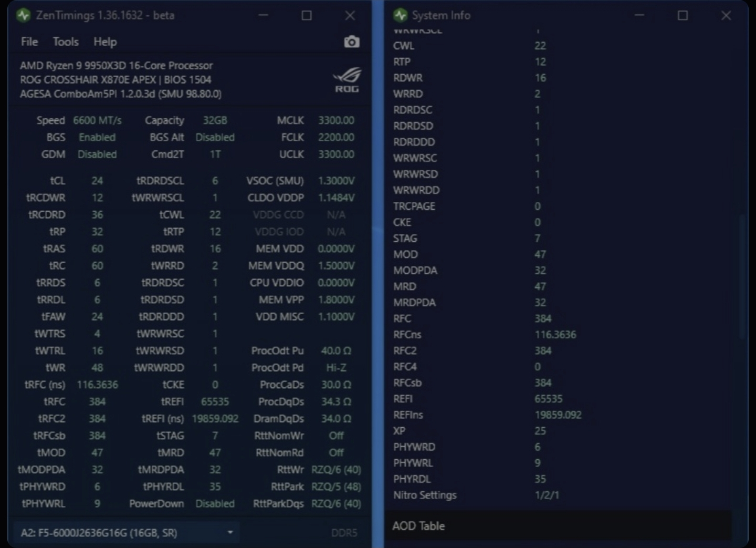Minimize the System Info window
Screen dimensions: 756x548
639,15
